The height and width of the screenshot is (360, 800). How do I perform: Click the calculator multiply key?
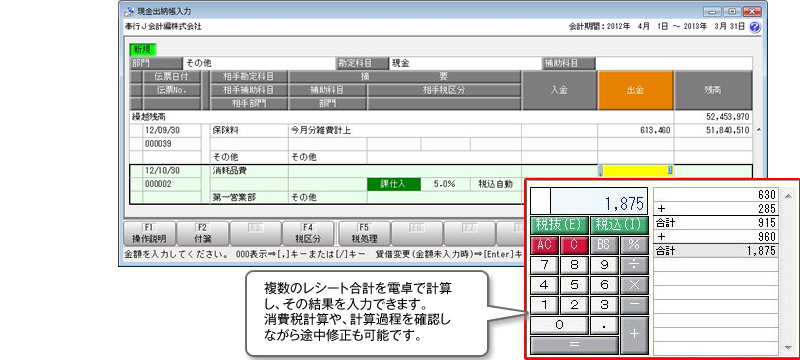634,285
